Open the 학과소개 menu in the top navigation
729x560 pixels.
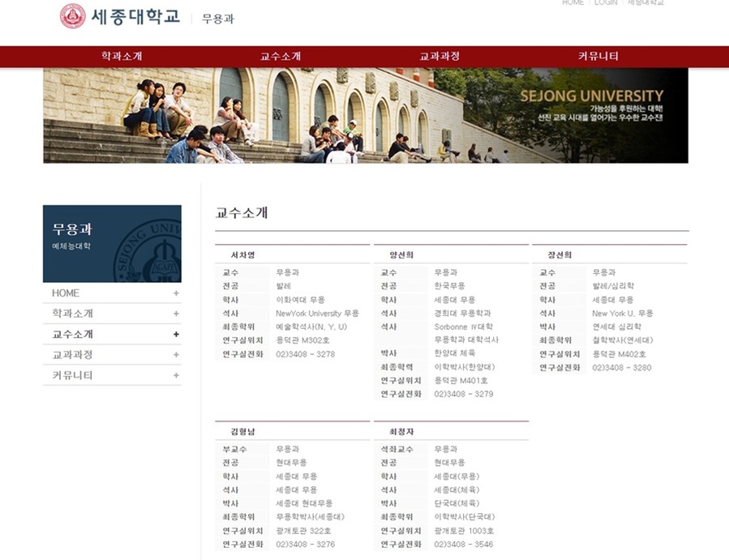coord(120,57)
